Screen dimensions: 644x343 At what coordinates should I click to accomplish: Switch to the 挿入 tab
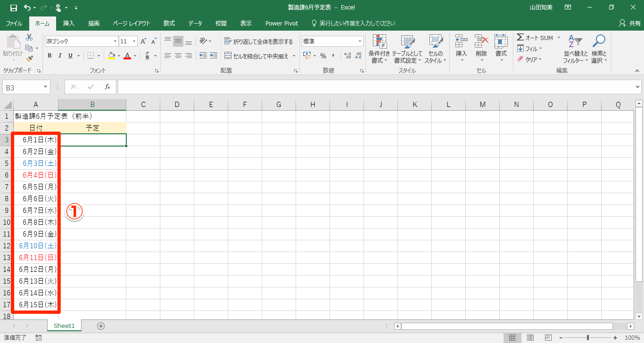point(69,23)
